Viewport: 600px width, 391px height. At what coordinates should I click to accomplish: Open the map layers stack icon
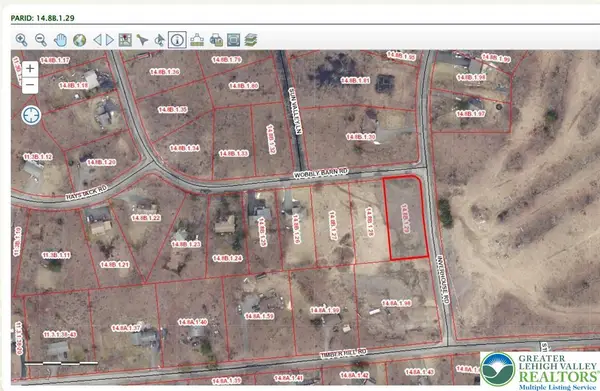coord(251,40)
